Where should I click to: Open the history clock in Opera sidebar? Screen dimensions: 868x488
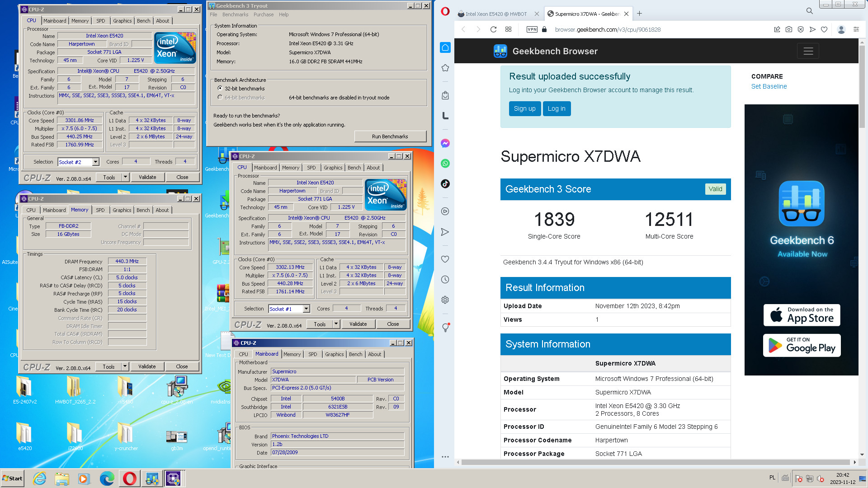tap(445, 280)
